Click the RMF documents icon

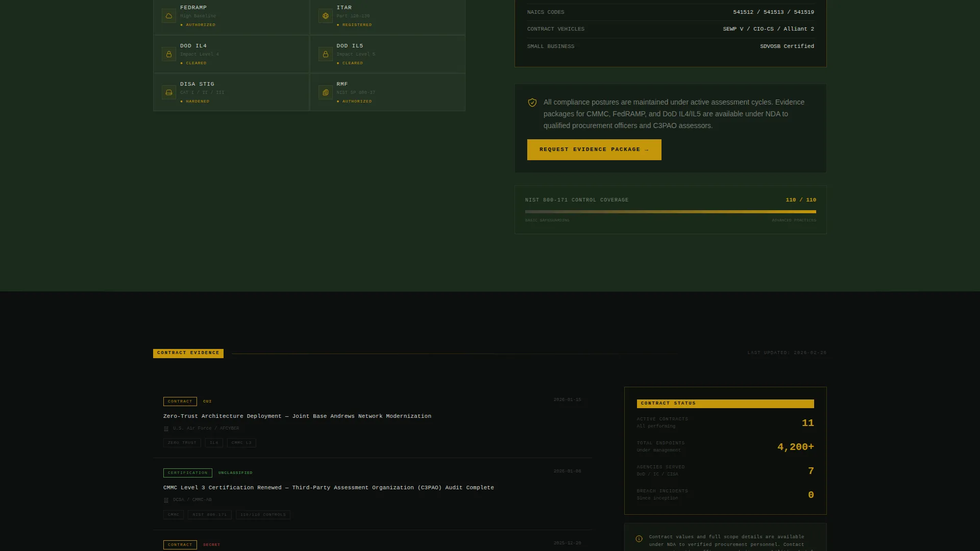coord(326,92)
